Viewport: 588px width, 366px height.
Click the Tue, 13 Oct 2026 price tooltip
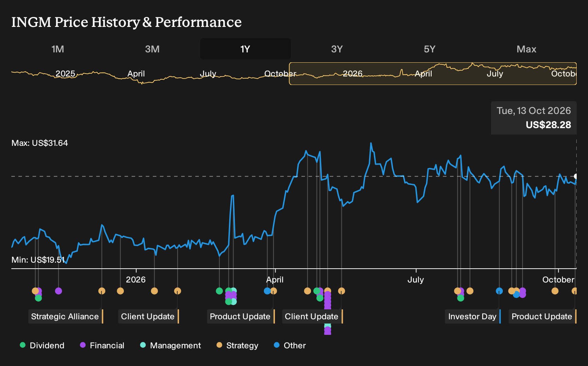click(x=534, y=118)
